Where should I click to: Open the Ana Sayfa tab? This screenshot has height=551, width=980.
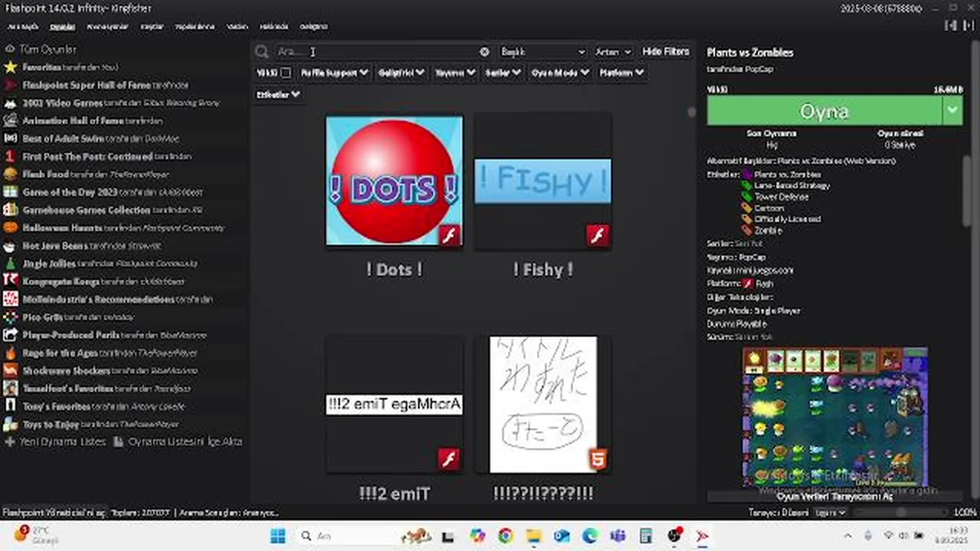(23, 26)
